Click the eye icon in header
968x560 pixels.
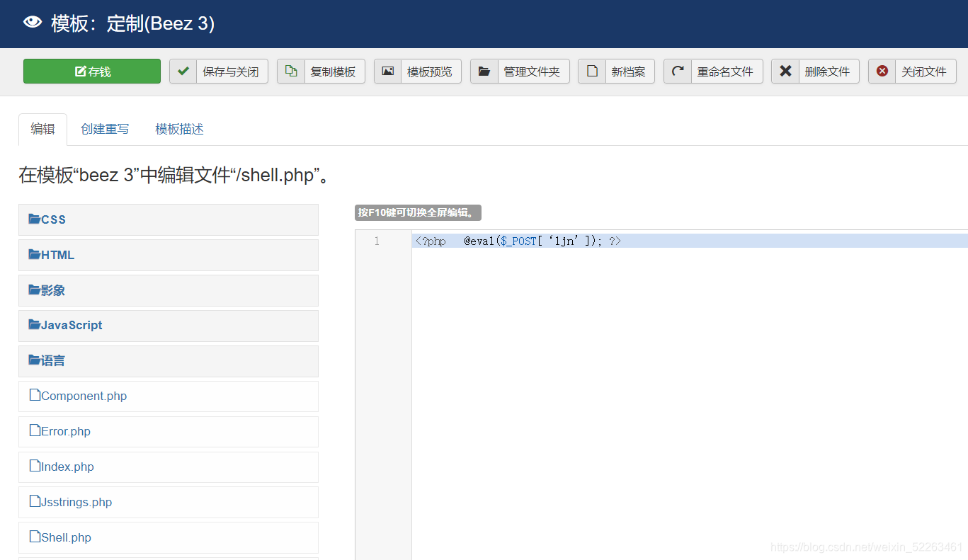point(33,23)
